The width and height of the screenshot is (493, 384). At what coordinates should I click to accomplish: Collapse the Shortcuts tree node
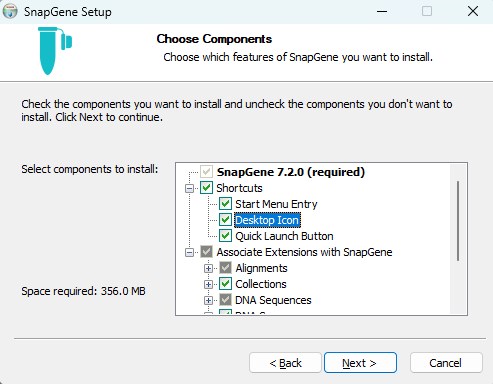click(189, 188)
